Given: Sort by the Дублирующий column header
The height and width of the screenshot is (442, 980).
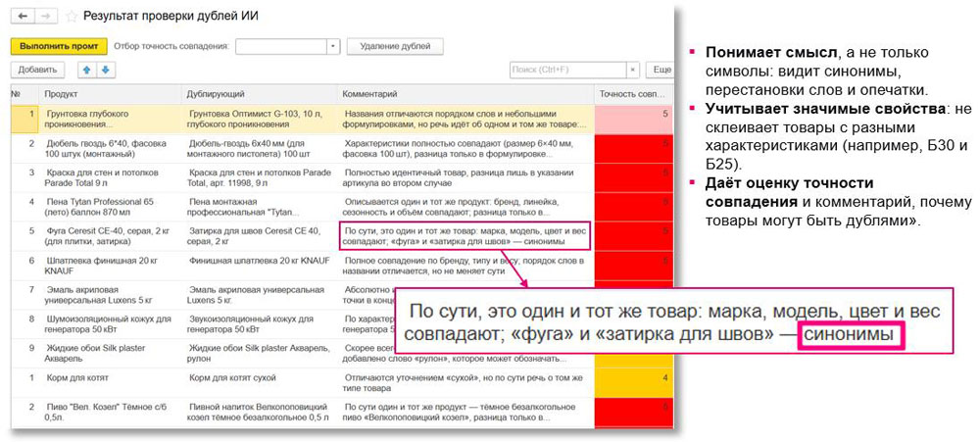Looking at the screenshot, I should [259, 94].
